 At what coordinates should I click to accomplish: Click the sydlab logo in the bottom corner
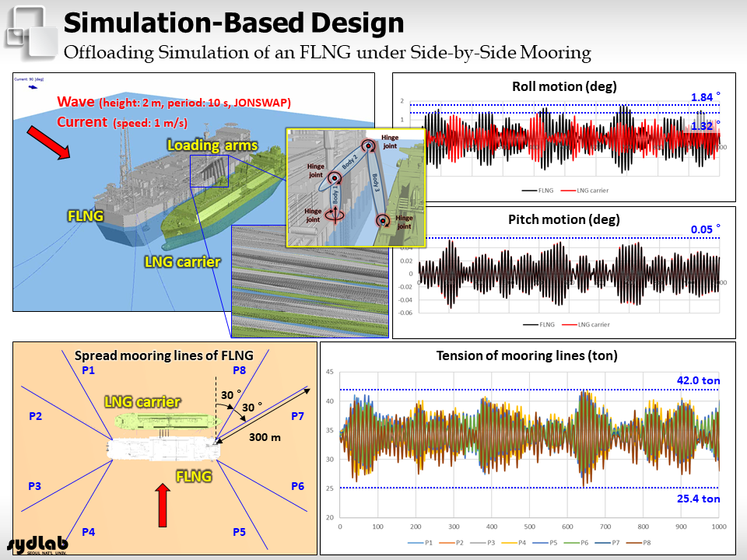pyautogui.click(x=37, y=544)
